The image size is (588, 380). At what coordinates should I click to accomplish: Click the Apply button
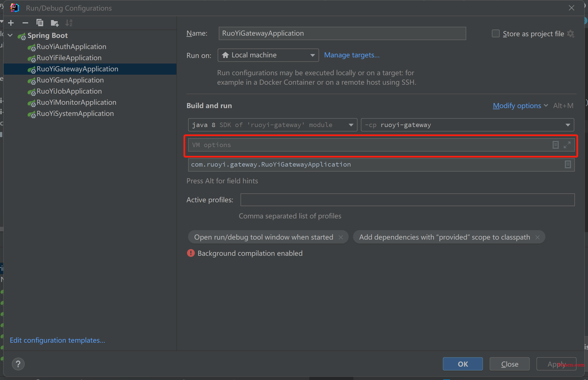point(557,364)
